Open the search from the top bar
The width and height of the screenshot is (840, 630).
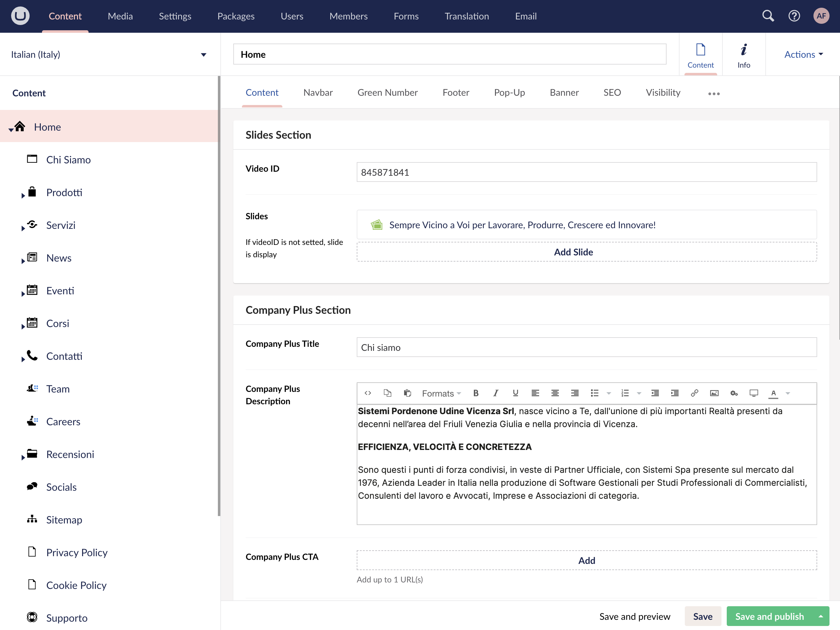[767, 16]
